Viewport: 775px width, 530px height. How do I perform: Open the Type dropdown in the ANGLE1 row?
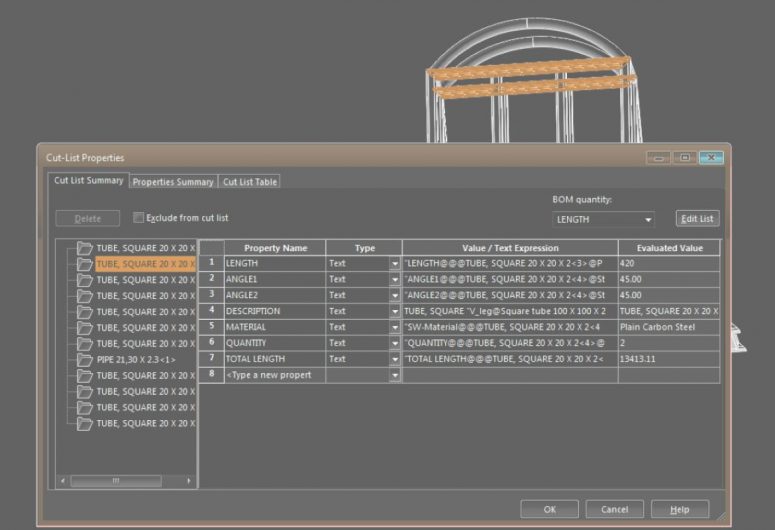tap(394, 279)
